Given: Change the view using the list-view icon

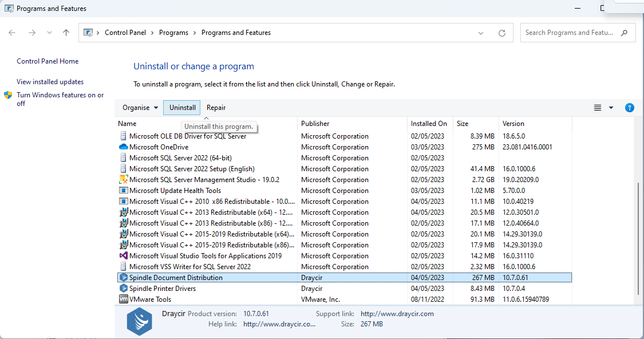Looking at the screenshot, I should point(598,108).
